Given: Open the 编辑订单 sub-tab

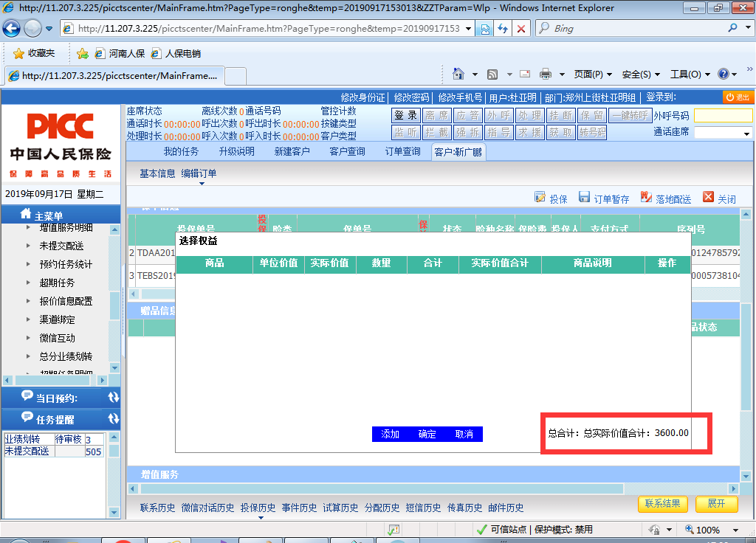Looking at the screenshot, I should pos(199,173).
